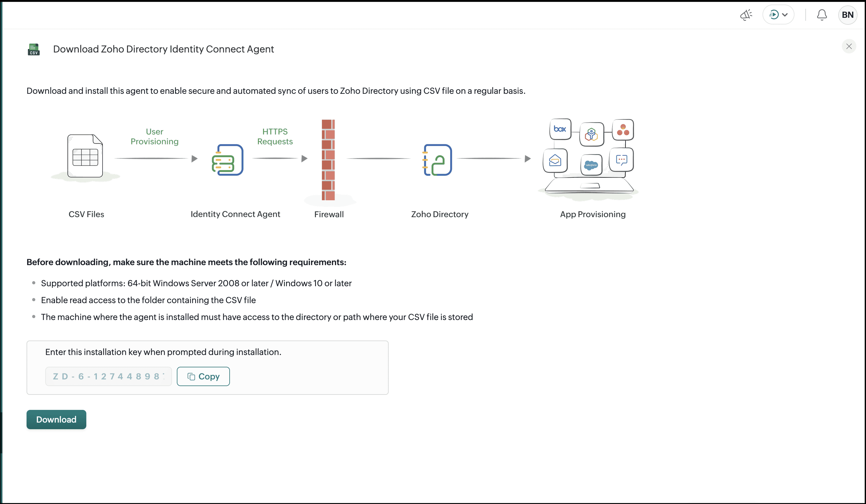This screenshot has width=866, height=504.
Task: Click the Salesforce app icon
Action: pos(591,165)
